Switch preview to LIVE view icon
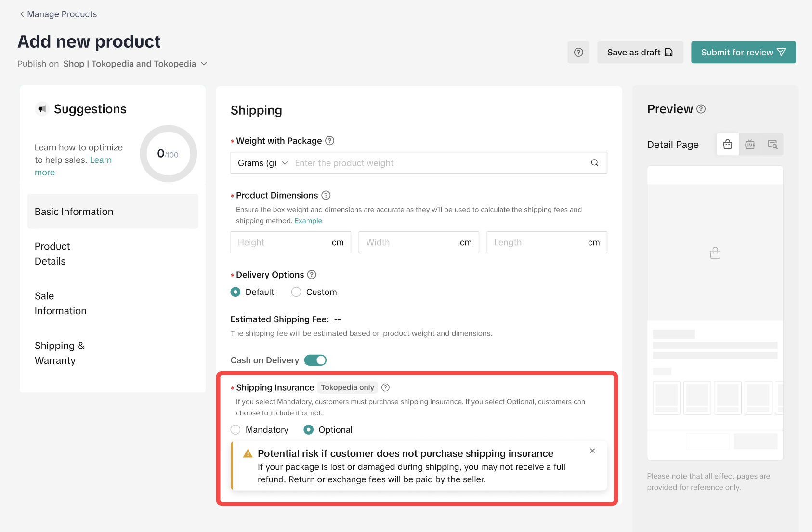Viewport: 812px width, 532px height. click(x=750, y=145)
